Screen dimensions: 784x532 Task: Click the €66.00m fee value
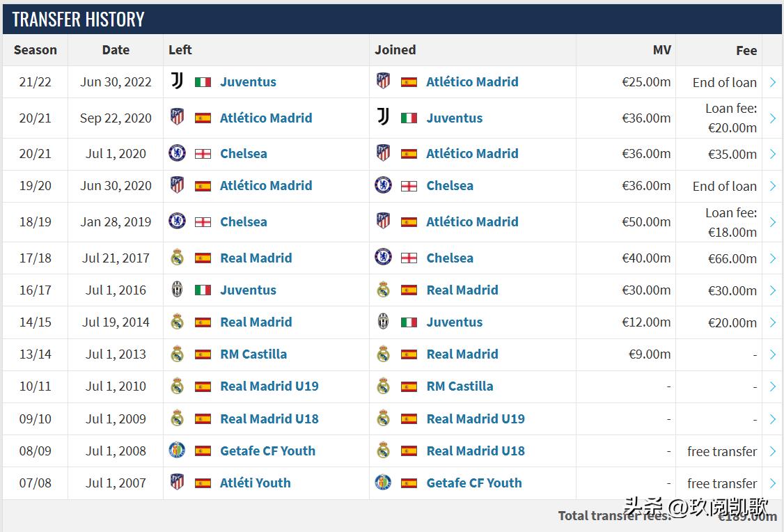click(x=732, y=258)
